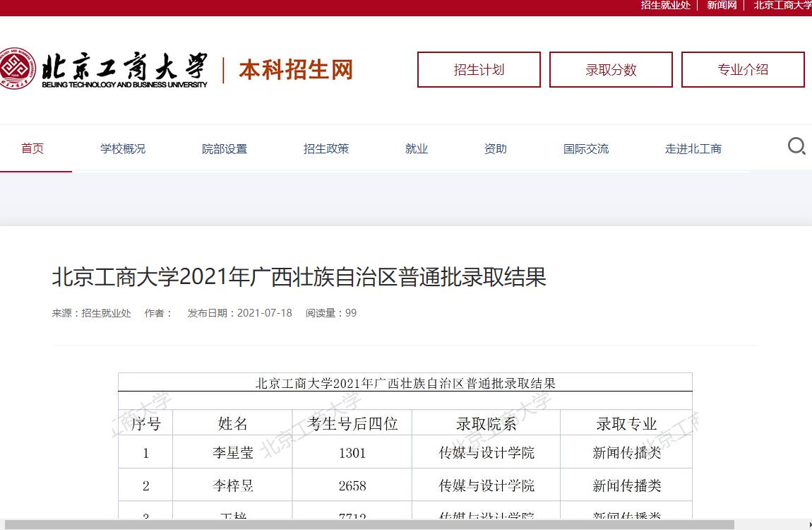This screenshot has height=530, width=812.
Task: Click the 本科招生网 site title
Action: pos(296,69)
